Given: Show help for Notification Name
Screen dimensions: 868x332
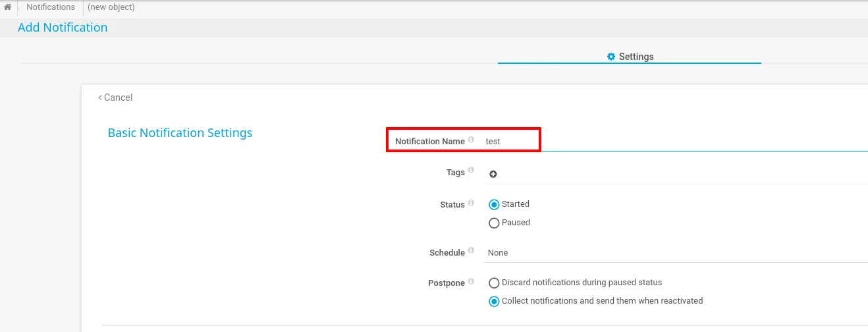Looking at the screenshot, I should point(471,140).
